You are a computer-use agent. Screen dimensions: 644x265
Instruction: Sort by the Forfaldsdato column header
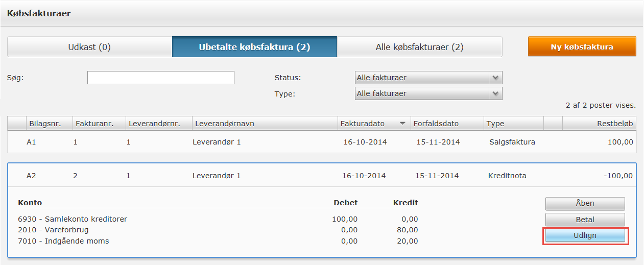tap(437, 124)
